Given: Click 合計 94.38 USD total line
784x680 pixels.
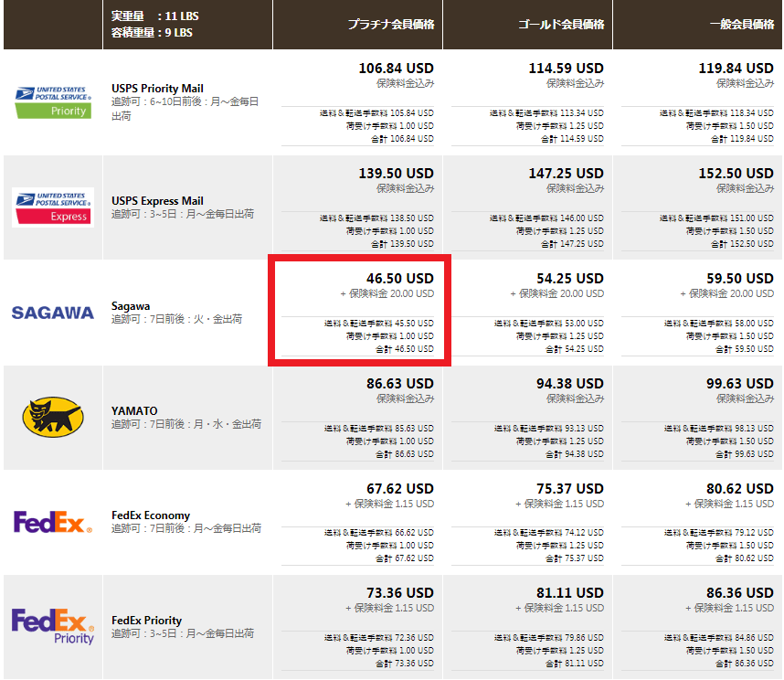Looking at the screenshot, I should tap(575, 454).
